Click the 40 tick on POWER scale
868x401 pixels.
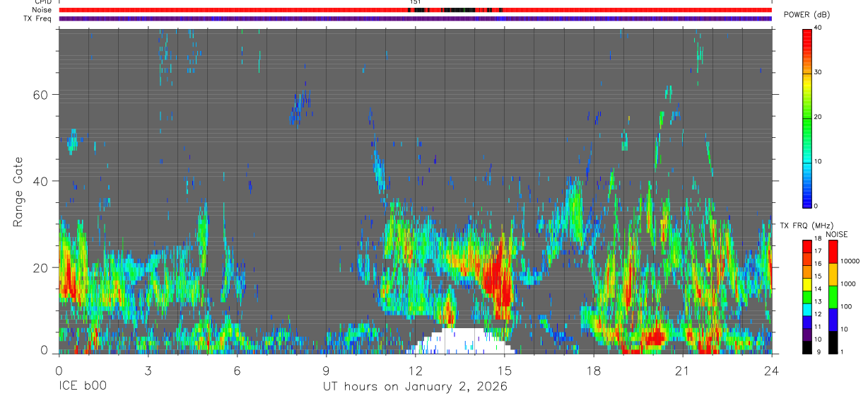(819, 28)
